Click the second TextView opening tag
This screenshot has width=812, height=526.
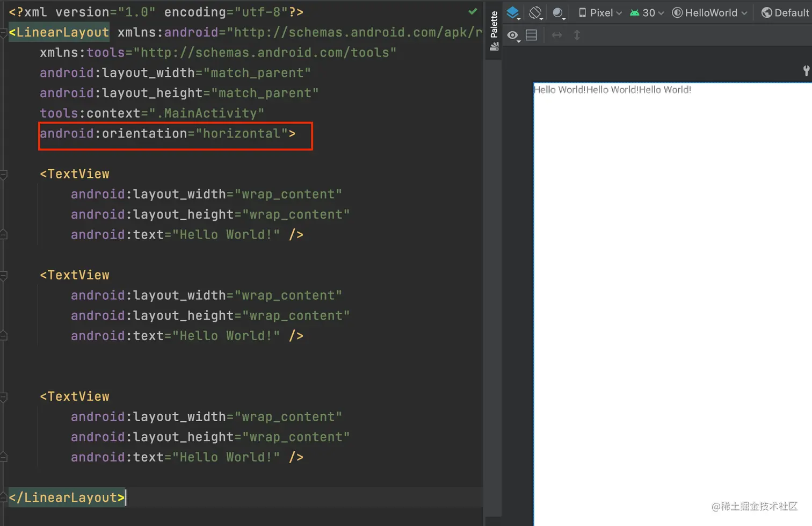click(75, 275)
